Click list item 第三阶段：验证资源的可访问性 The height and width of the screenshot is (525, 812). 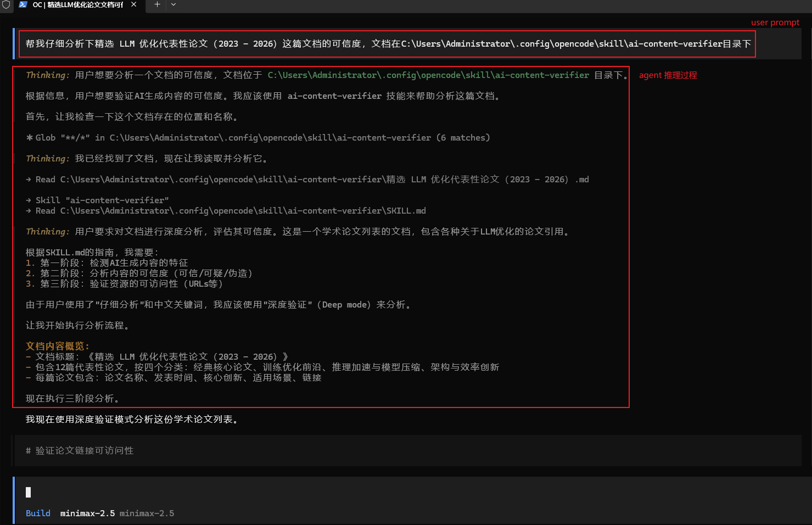(125, 284)
